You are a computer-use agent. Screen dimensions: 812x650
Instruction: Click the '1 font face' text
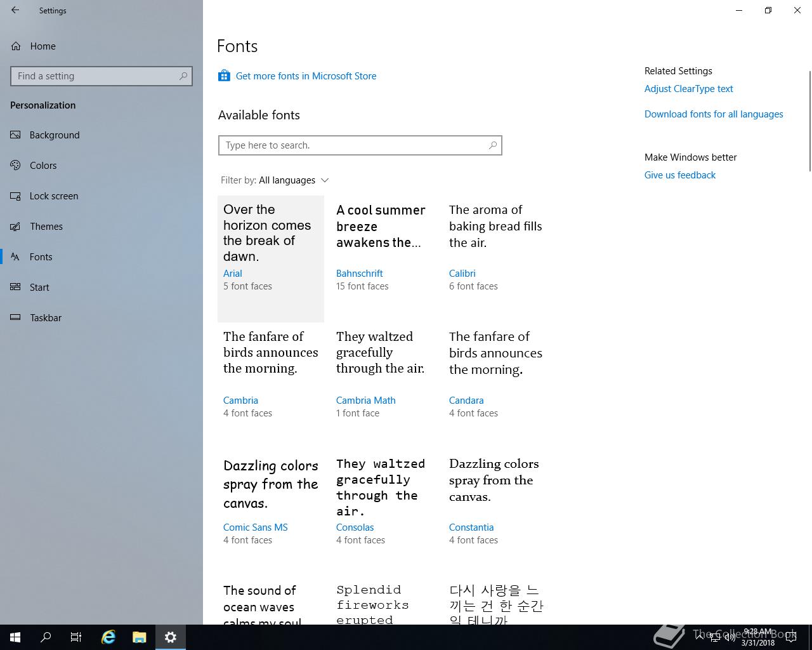(x=358, y=413)
